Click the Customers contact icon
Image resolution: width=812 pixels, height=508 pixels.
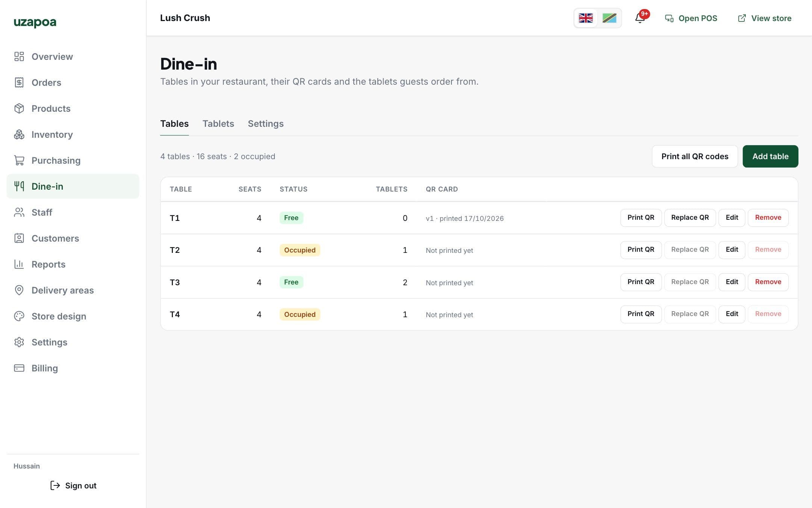click(19, 238)
